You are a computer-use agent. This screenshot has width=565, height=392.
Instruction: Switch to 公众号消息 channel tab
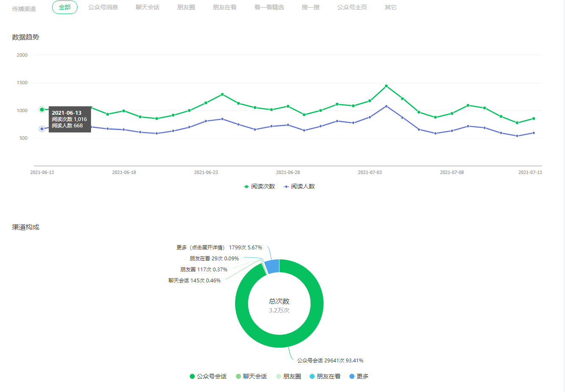pos(103,7)
